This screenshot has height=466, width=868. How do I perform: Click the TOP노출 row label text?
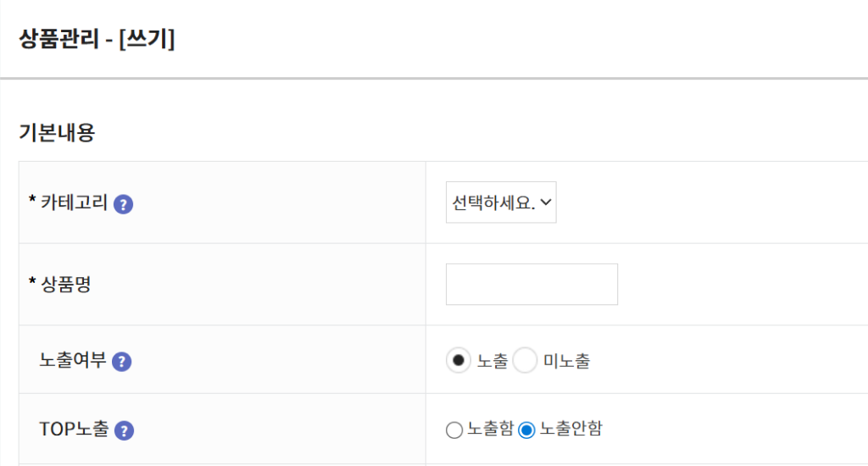(74, 430)
